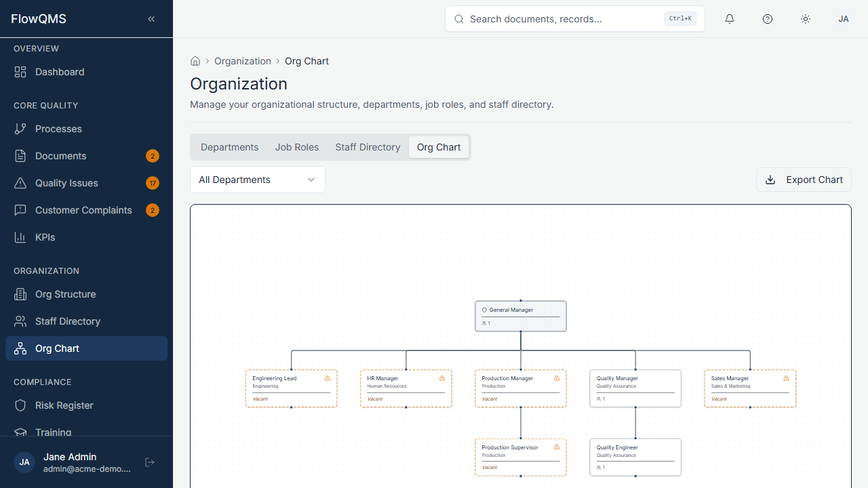This screenshot has height=488, width=868.
Task: Toggle light/dark theme with sun icon
Action: [806, 18]
